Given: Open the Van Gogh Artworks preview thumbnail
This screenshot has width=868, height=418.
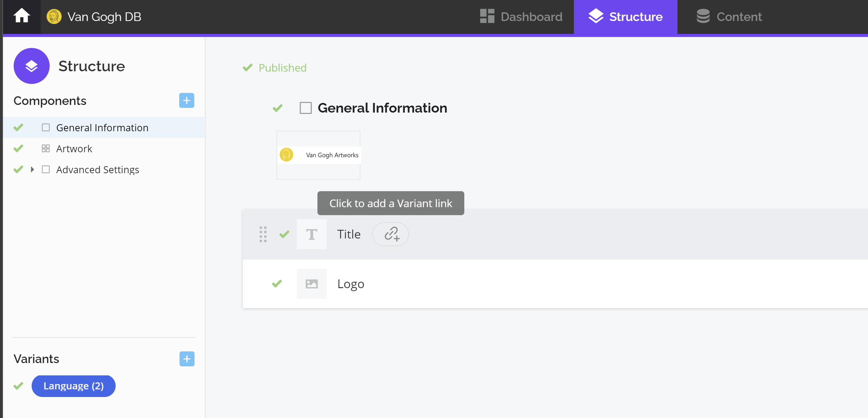Looking at the screenshot, I should pyautogui.click(x=318, y=155).
